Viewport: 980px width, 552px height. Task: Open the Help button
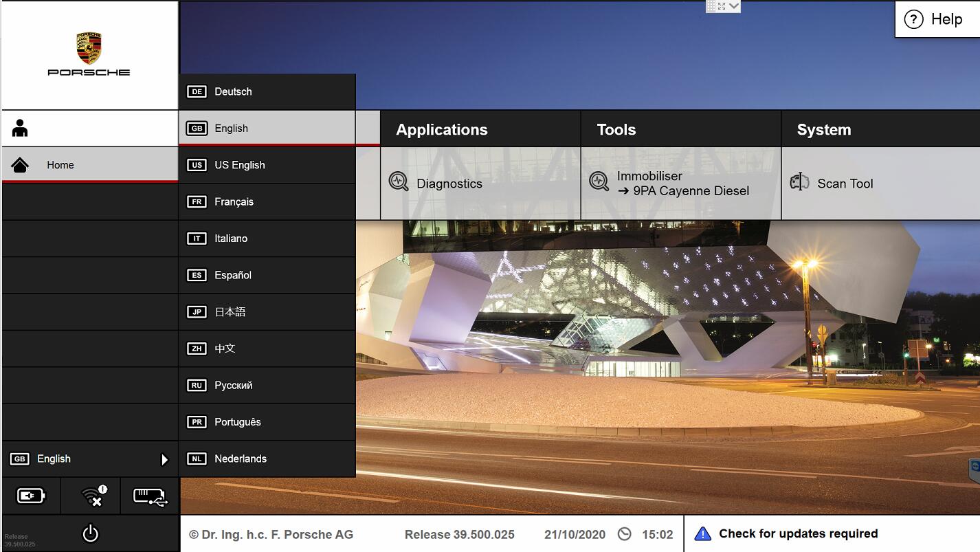937,19
